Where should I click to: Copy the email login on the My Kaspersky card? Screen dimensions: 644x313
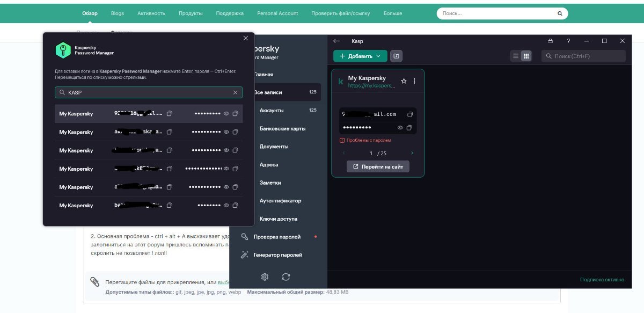[x=410, y=114]
